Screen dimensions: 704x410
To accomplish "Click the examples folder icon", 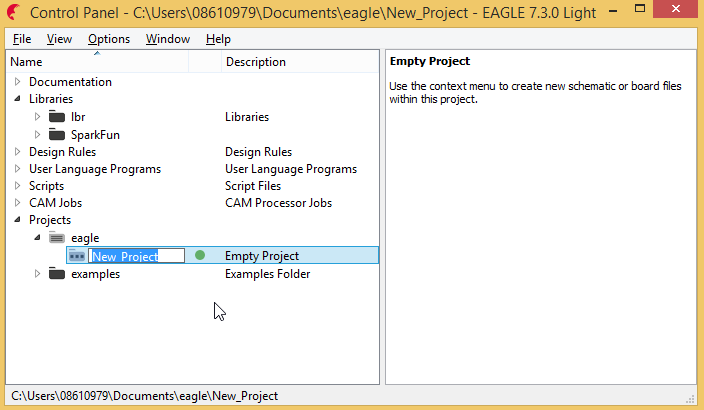I will pyautogui.click(x=56, y=274).
